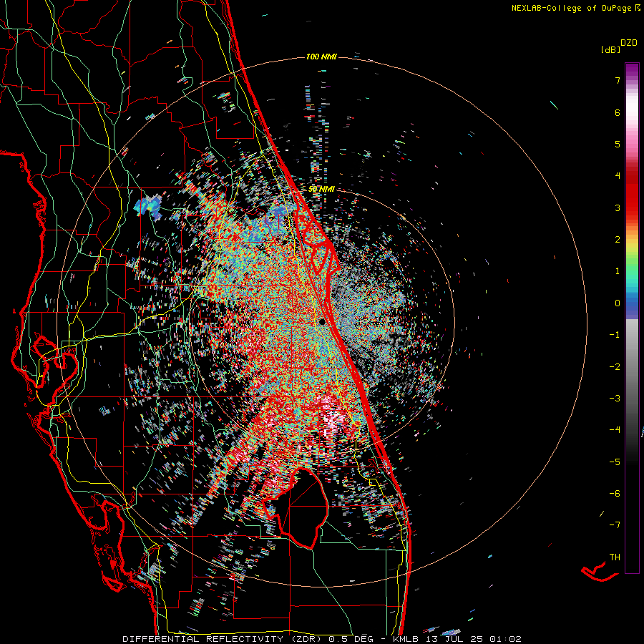Click the TH label at the scale bottom
Viewport: 644px width, 644px height.
click(615, 557)
